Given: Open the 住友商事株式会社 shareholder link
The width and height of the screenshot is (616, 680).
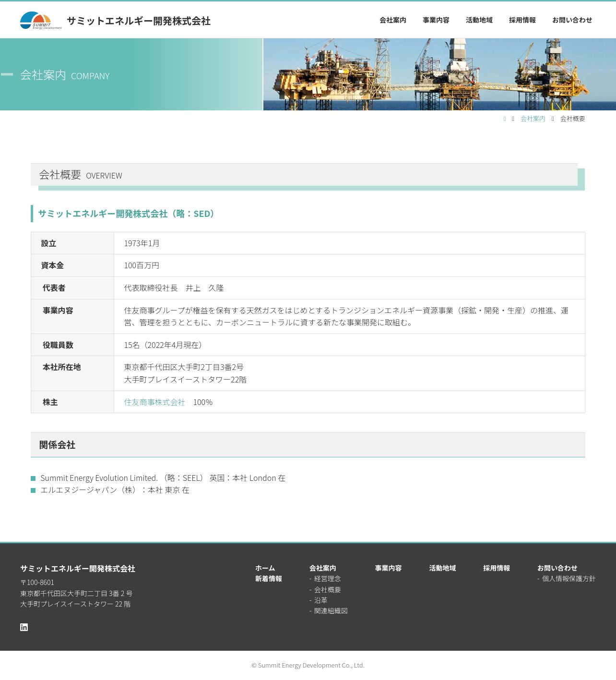Looking at the screenshot, I should (x=154, y=402).
